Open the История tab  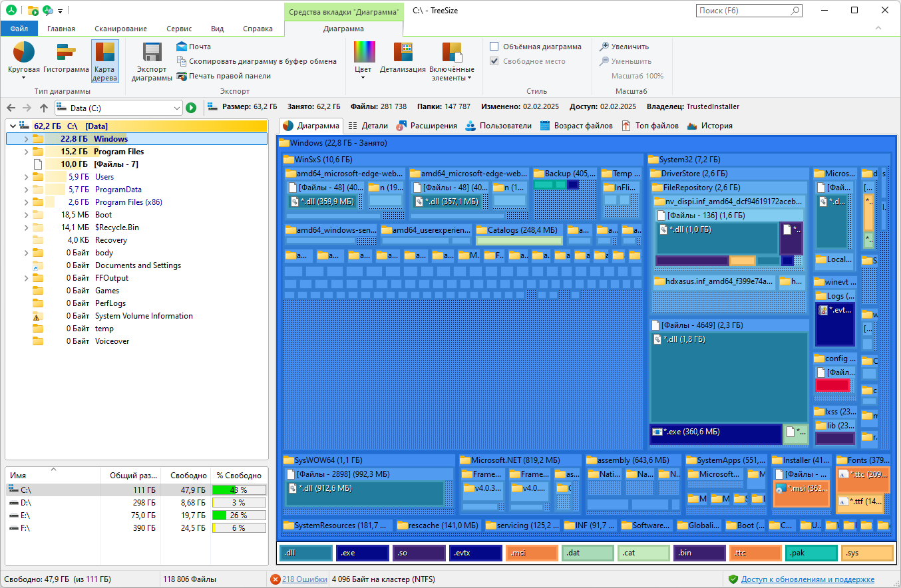(x=710, y=126)
